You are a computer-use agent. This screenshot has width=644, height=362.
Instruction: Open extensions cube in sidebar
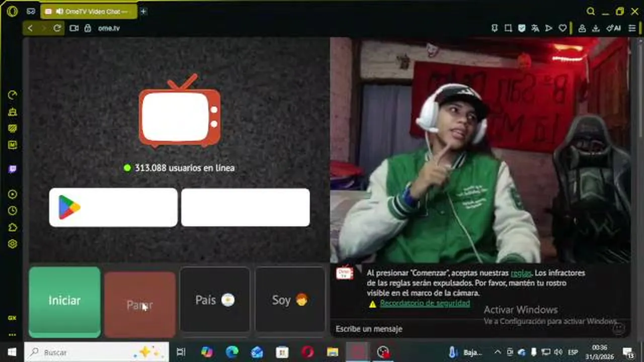pos(13,227)
